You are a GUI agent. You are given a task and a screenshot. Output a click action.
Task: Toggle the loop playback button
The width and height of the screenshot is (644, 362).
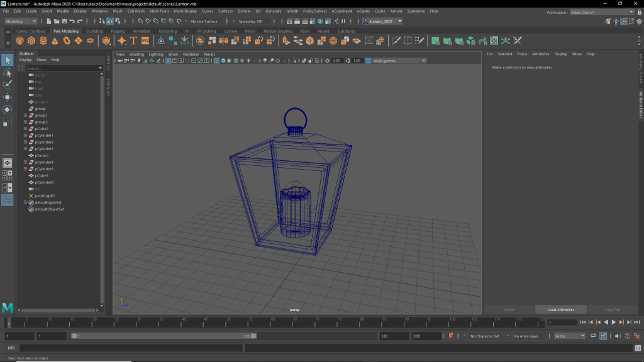click(594, 336)
